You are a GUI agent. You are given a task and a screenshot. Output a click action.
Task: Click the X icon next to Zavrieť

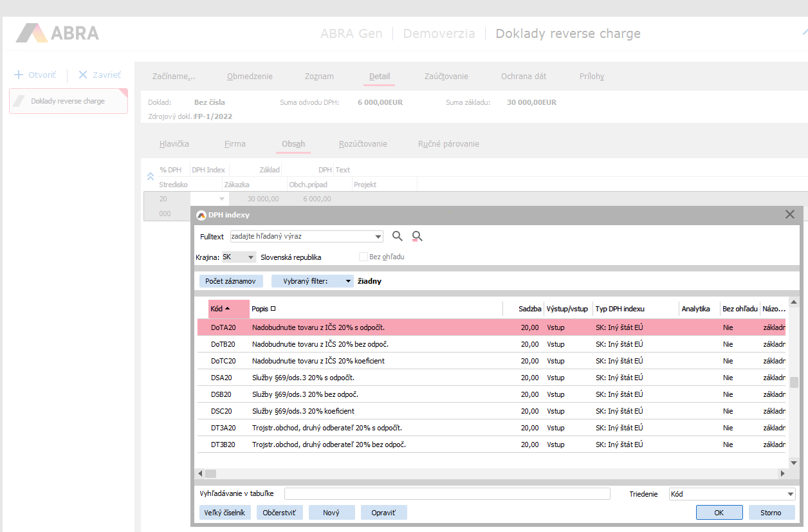pyautogui.click(x=83, y=75)
